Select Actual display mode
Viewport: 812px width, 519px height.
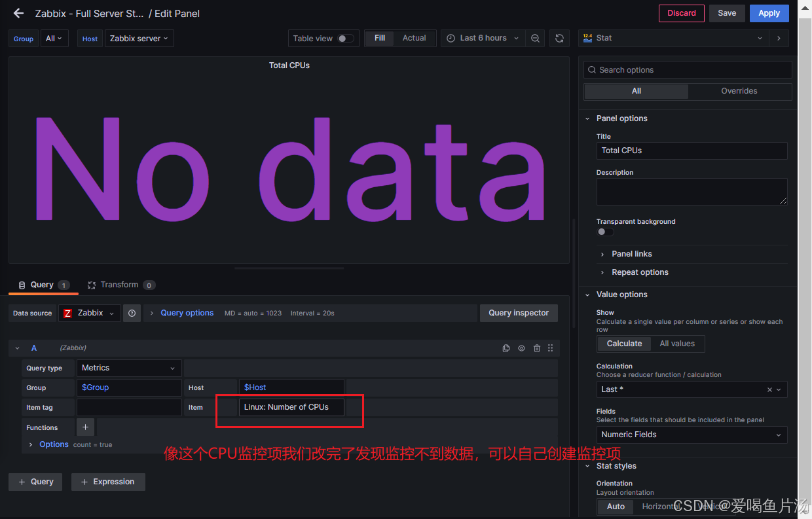pyautogui.click(x=415, y=38)
